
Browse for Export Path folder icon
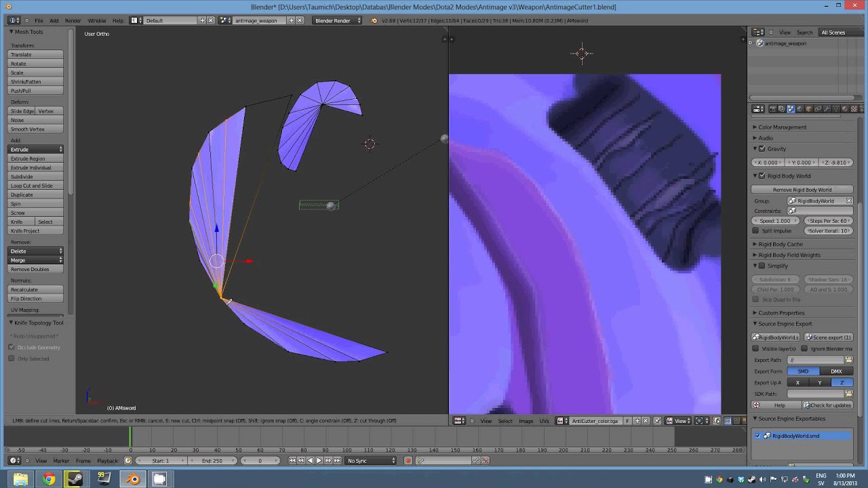(848, 360)
